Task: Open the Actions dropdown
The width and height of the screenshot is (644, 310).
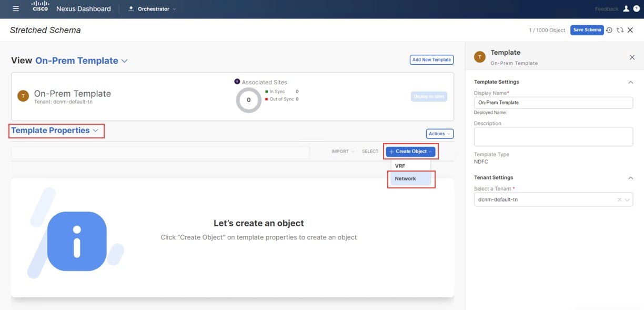Action: (440, 134)
